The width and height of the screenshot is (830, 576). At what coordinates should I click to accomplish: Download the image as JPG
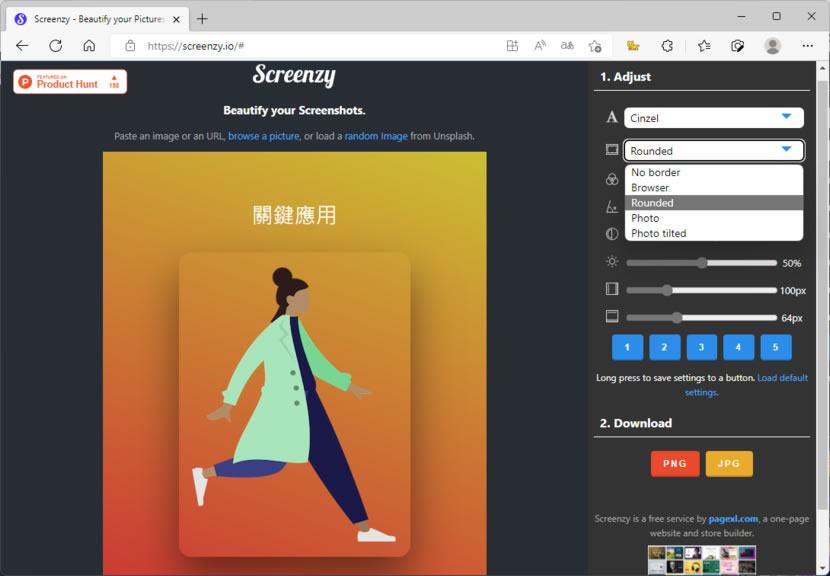coord(729,464)
